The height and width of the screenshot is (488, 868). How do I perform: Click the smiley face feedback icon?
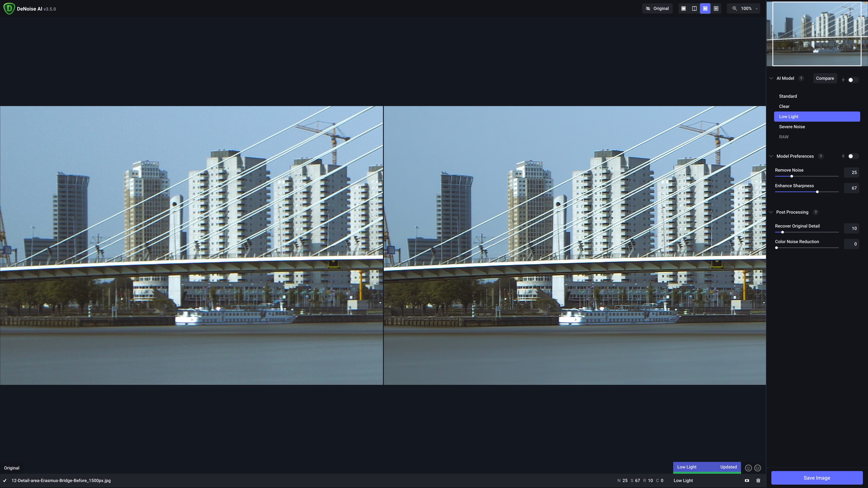pos(748,468)
